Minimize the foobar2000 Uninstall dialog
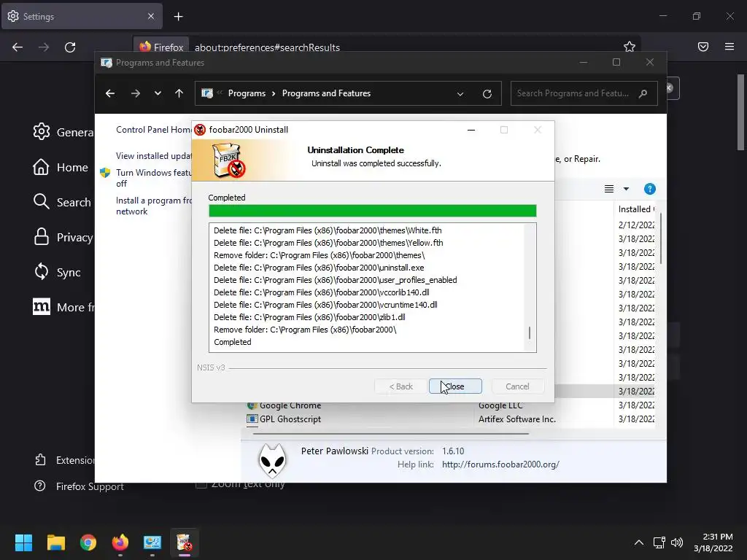747x560 pixels. [x=471, y=130]
